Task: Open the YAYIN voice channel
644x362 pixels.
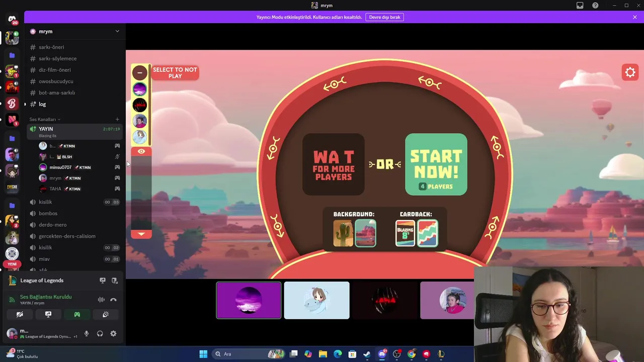Action: (74, 132)
